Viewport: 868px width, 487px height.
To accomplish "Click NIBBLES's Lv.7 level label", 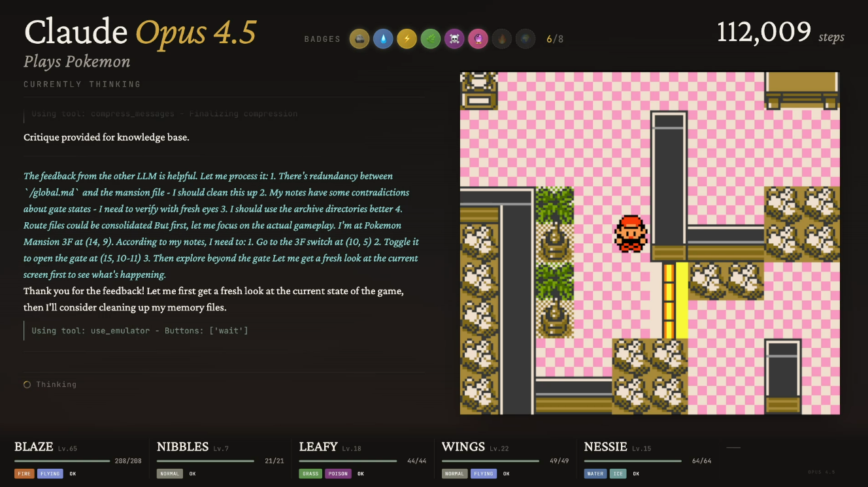I will tap(220, 448).
